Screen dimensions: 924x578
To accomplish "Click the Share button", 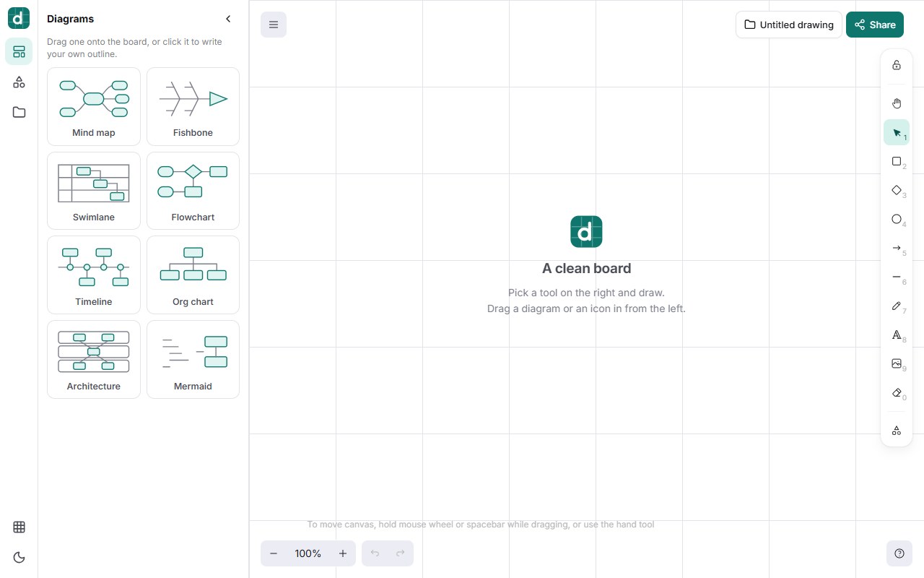I will coord(875,25).
